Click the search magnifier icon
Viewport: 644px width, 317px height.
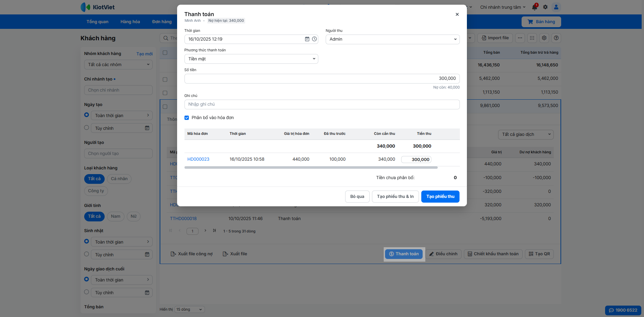pos(166,38)
